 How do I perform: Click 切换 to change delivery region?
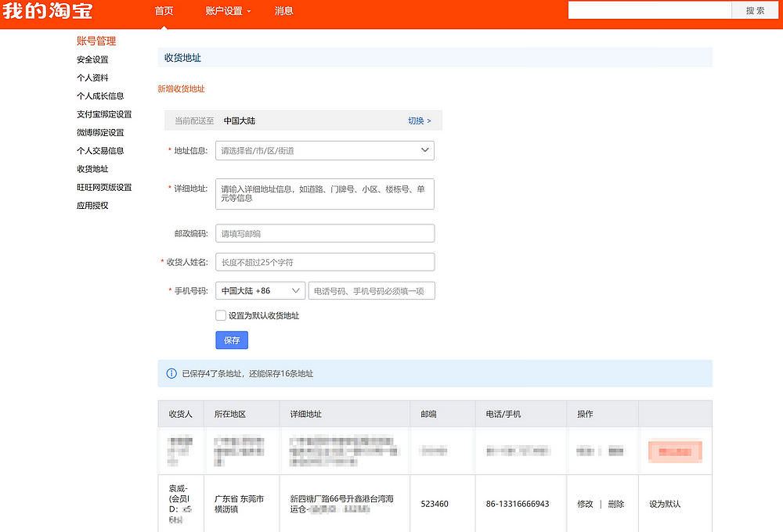420,120
